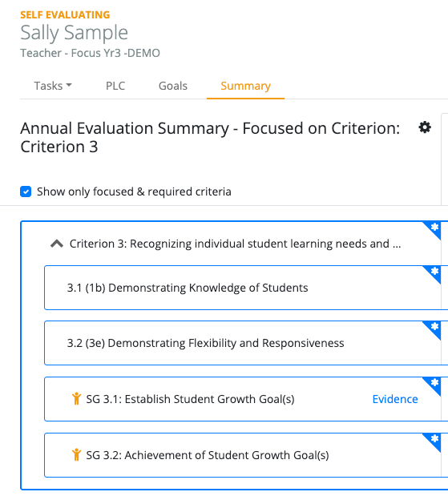Click asterisk badge on SG 3.2 row
Viewport: 448px width, 496px height.
pyautogui.click(x=434, y=440)
